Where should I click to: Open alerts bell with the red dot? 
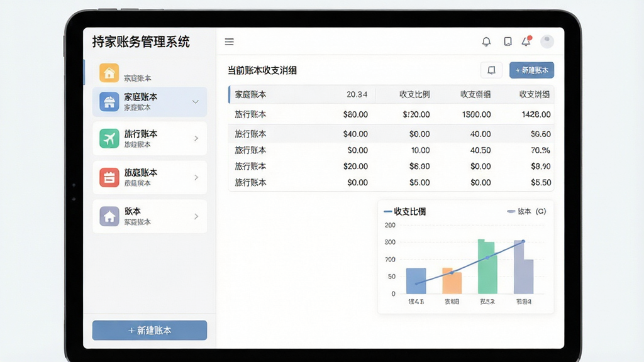click(x=526, y=41)
